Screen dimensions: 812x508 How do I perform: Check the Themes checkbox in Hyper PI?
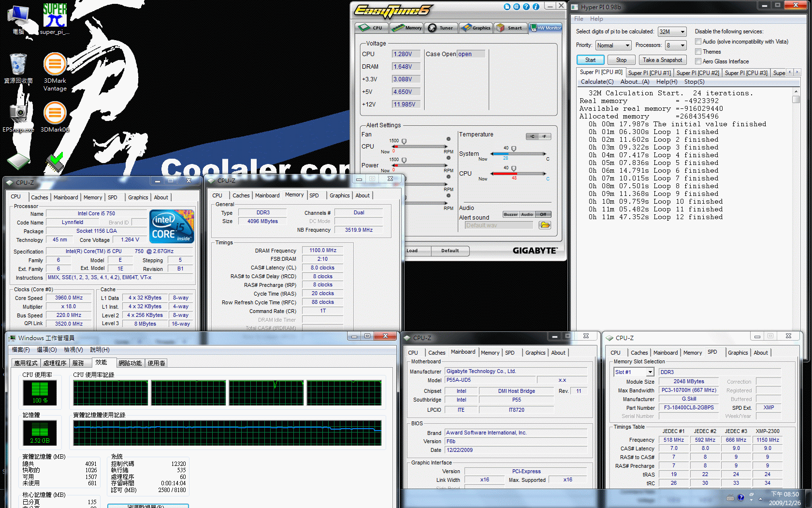coord(698,51)
